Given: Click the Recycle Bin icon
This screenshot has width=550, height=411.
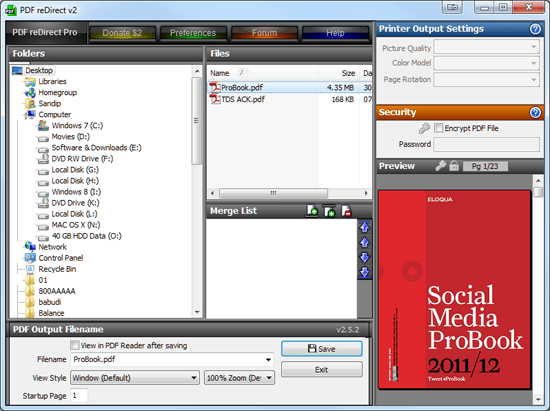Looking at the screenshot, I should [30, 269].
